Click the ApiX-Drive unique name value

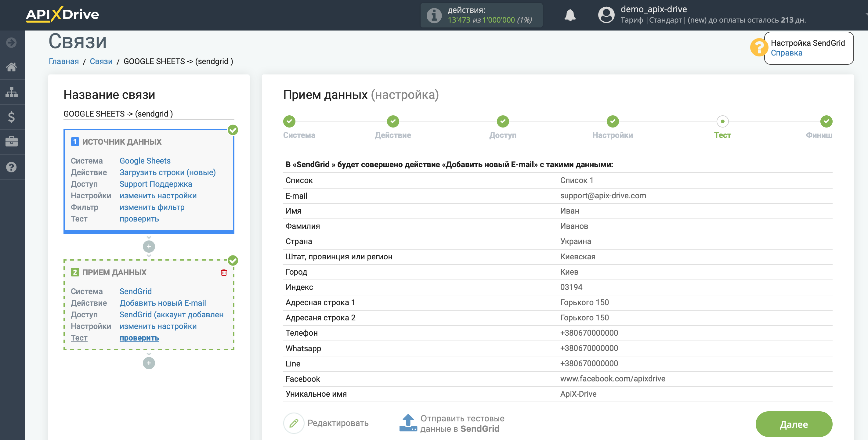point(578,394)
